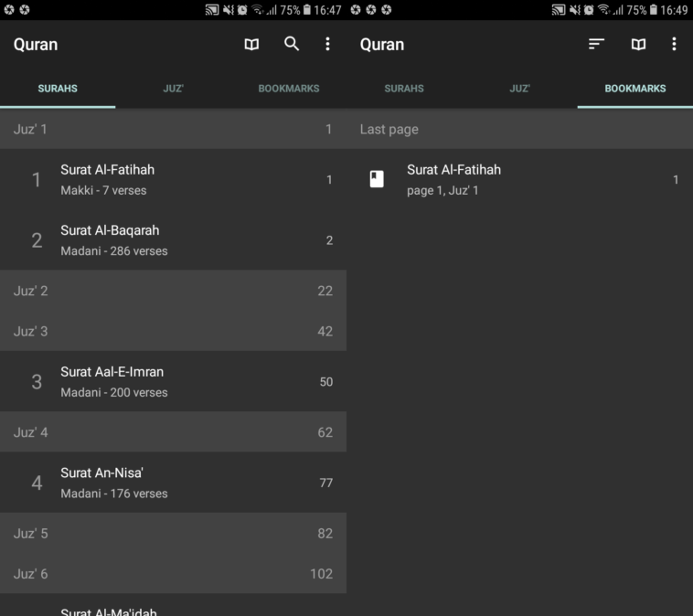Screen dimensions: 693x616
Task: Open overflow menu on the Bookmarks screen
Action: click(674, 44)
